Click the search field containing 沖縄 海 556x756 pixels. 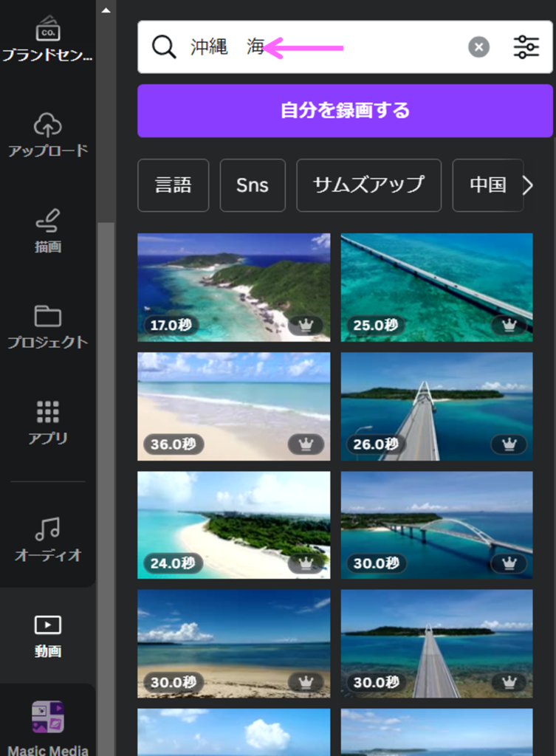318,47
